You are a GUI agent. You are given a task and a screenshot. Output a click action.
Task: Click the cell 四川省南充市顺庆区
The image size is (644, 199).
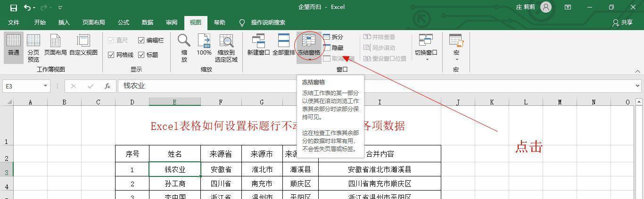pos(380,184)
